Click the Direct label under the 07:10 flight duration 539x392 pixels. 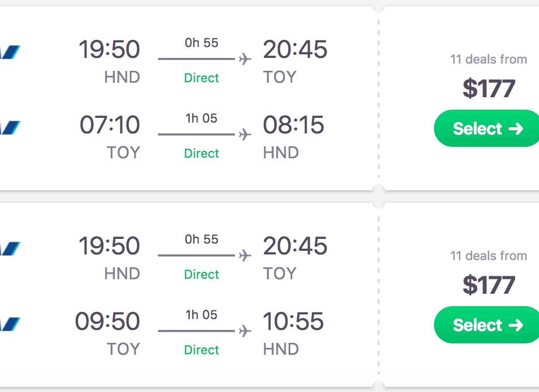[x=202, y=154]
